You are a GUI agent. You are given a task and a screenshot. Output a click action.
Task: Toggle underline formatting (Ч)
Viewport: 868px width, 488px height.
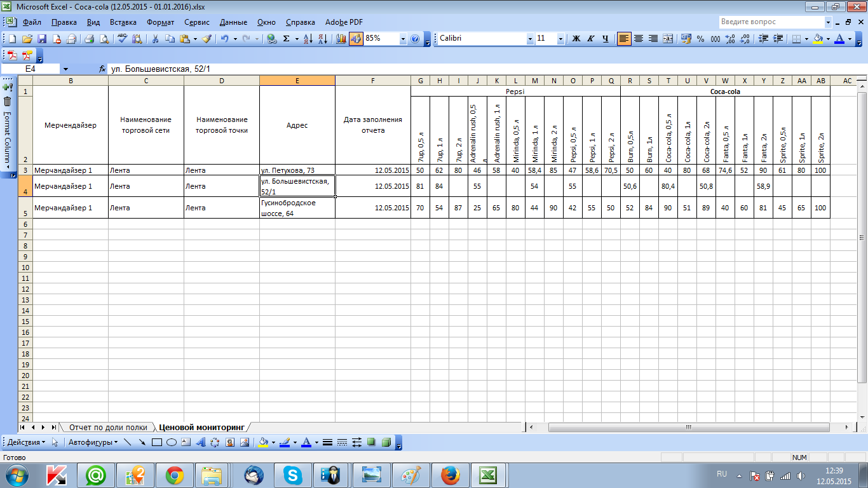click(x=605, y=39)
